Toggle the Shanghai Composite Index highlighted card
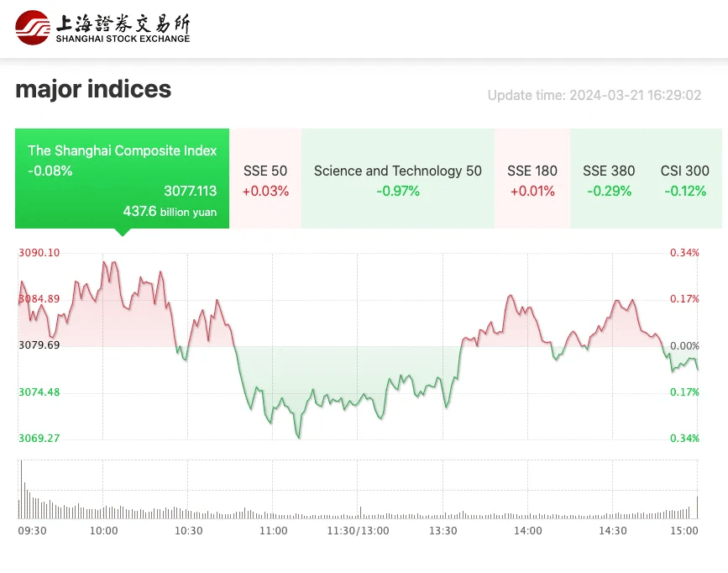728x573 pixels. click(122, 176)
